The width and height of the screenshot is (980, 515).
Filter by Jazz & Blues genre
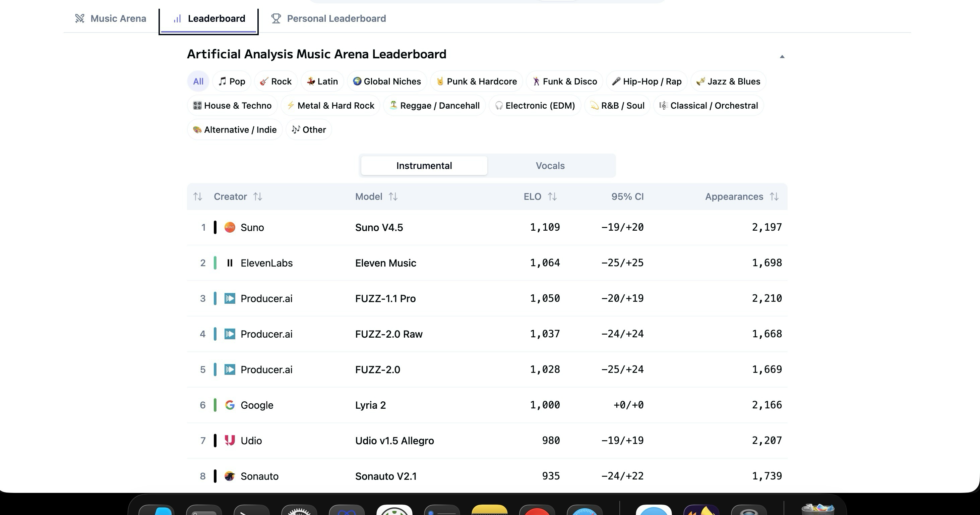[728, 81]
